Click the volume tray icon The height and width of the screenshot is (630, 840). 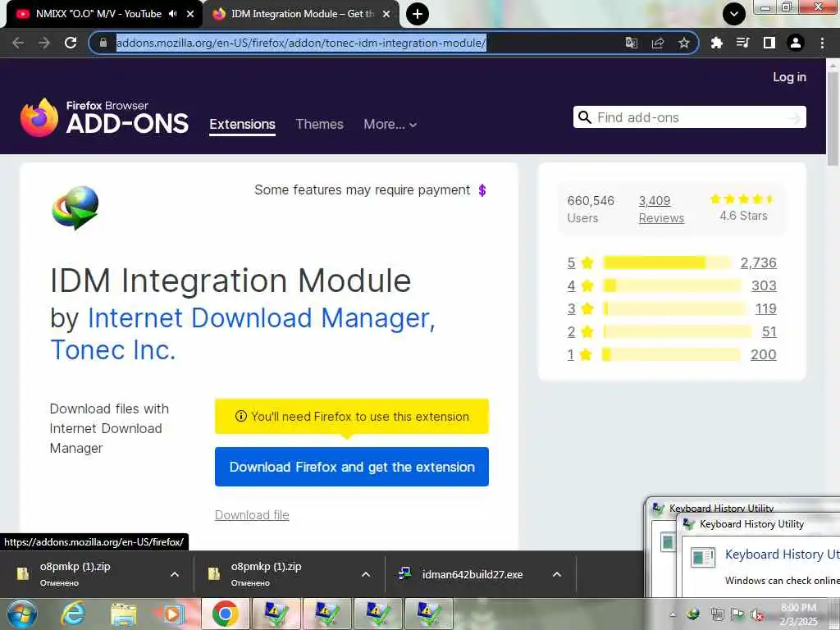point(757,615)
